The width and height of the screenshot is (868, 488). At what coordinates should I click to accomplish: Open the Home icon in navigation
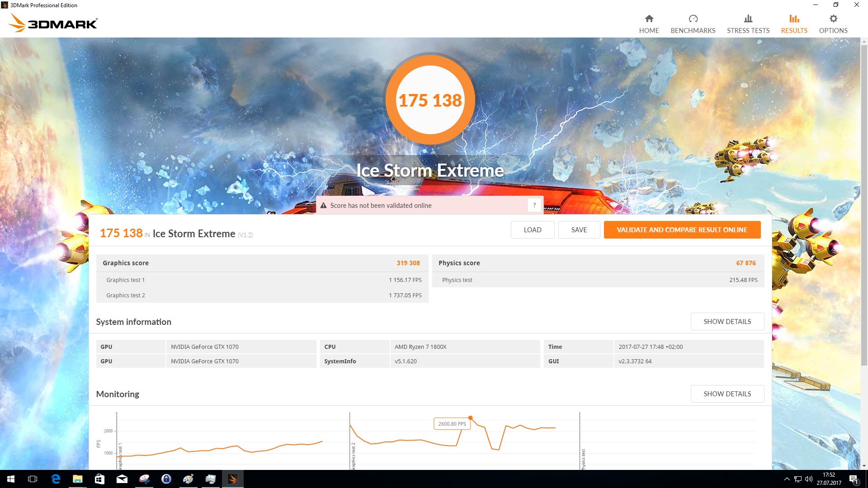pyautogui.click(x=649, y=19)
